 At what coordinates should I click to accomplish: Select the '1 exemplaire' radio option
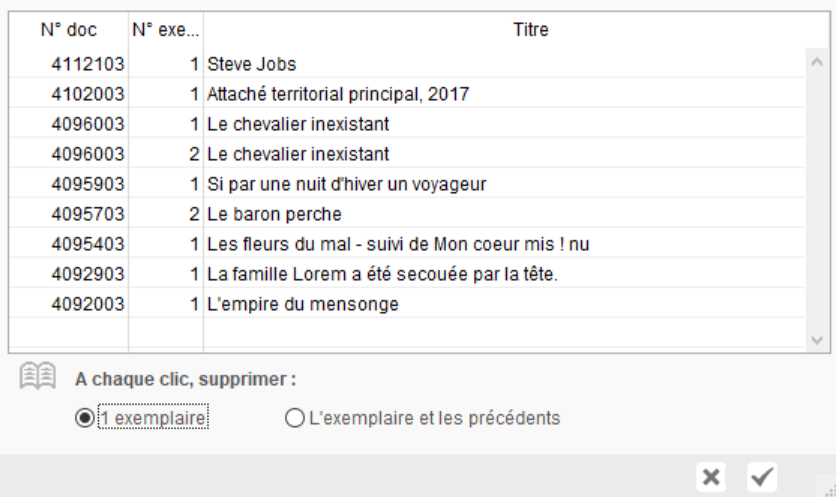coord(85,418)
